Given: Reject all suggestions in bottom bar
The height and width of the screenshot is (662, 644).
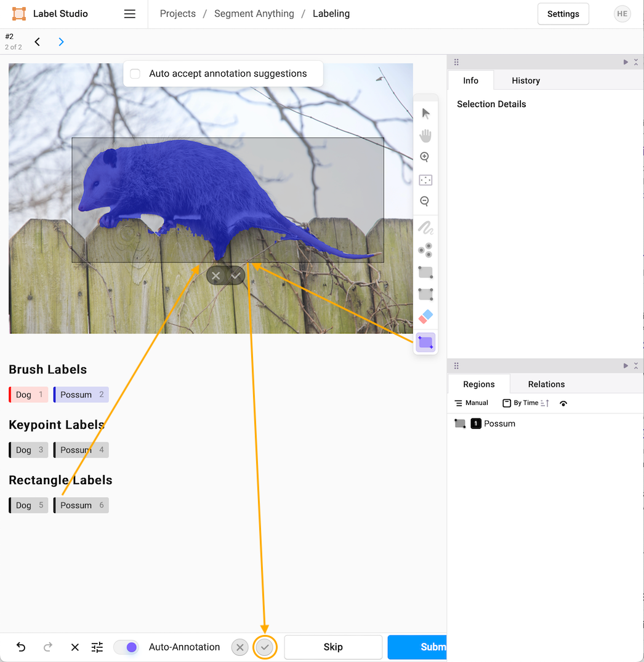Looking at the screenshot, I should coord(239,647).
